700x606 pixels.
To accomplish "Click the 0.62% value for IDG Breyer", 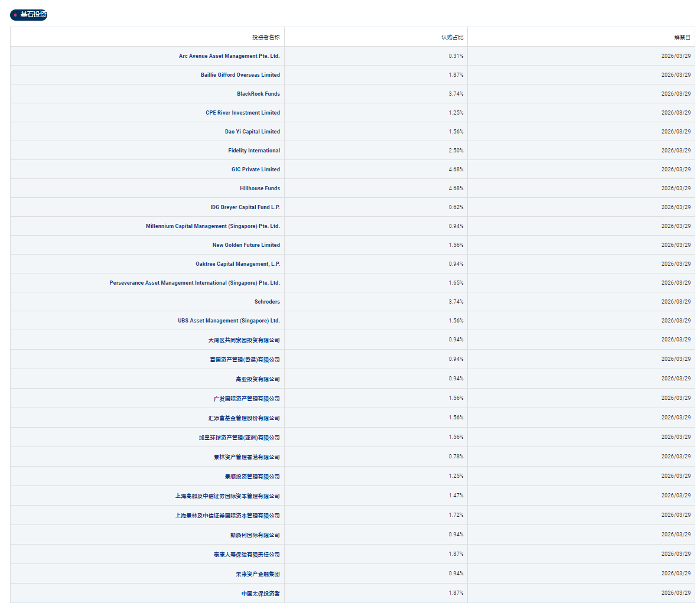I will coord(456,207).
